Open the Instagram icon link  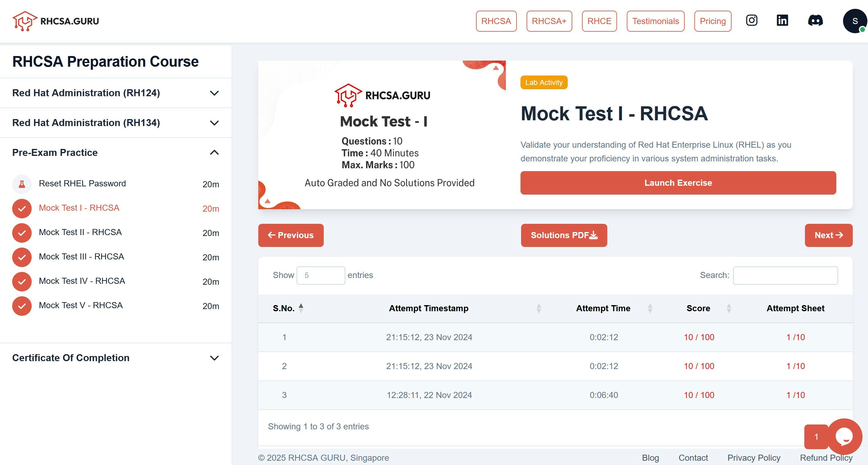click(751, 20)
